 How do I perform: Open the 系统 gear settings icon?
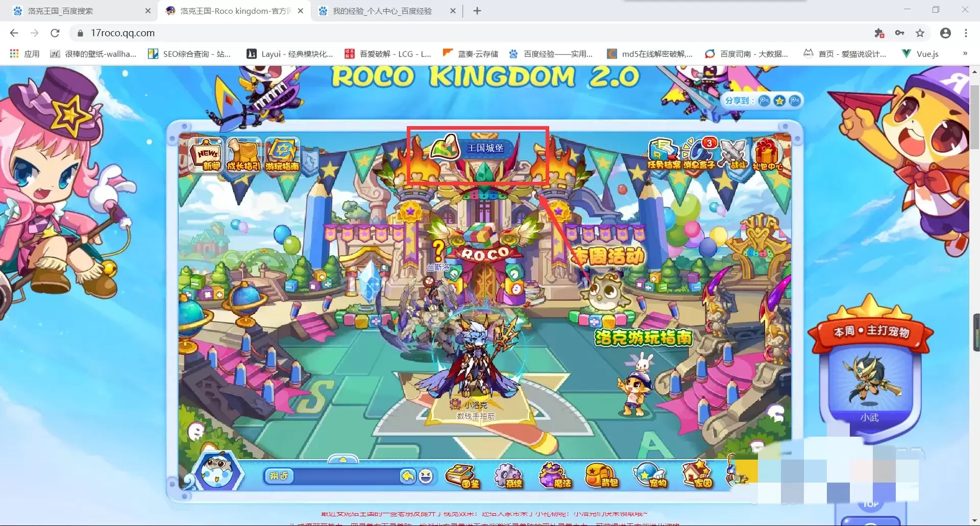coord(508,476)
